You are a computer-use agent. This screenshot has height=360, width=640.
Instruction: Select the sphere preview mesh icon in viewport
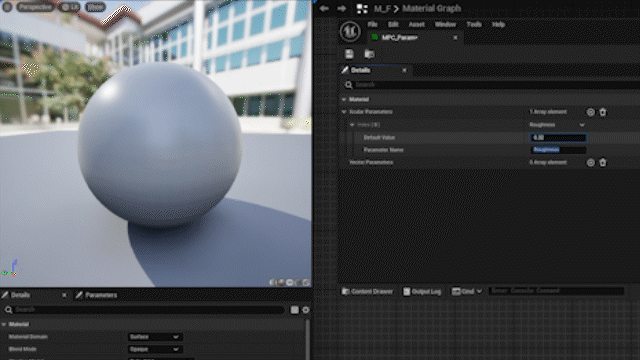point(281,282)
